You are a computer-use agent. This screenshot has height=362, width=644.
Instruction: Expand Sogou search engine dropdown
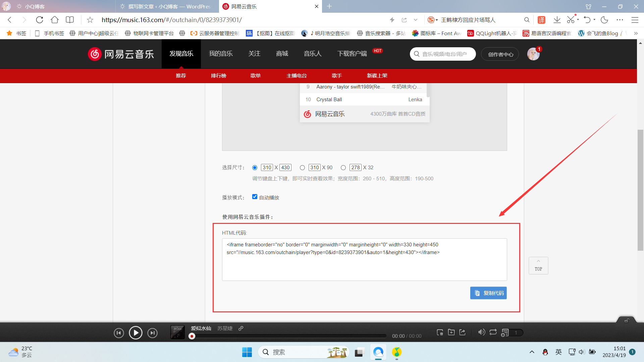point(437,20)
